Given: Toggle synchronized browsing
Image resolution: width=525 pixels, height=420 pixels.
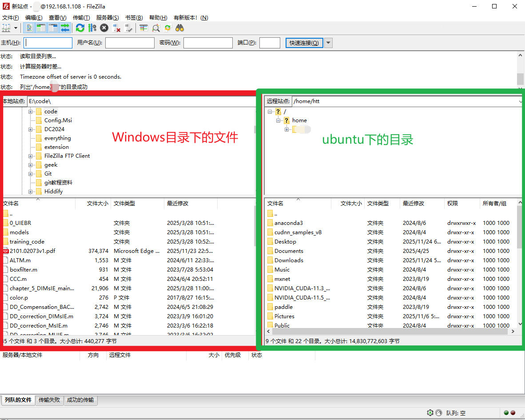Looking at the screenshot, I should coord(168,28).
